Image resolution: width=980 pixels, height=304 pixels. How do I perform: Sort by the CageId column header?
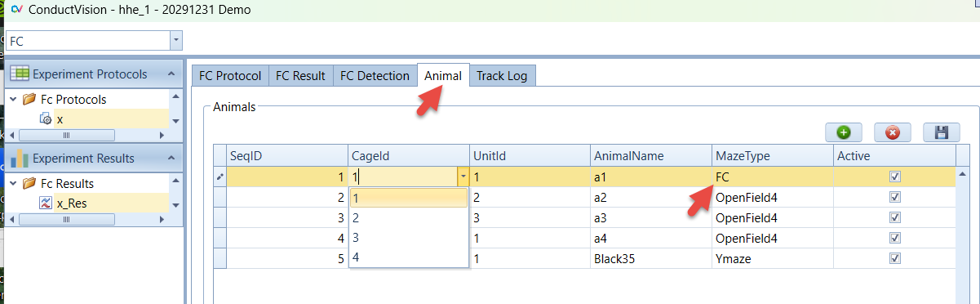(409, 155)
